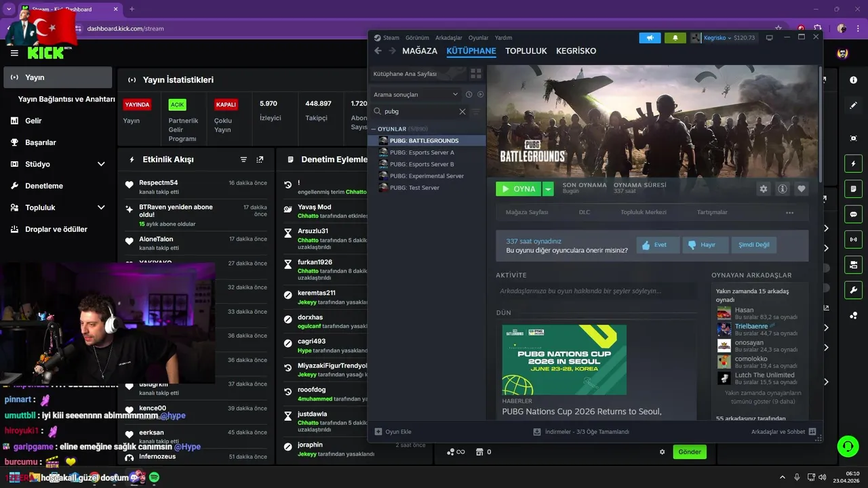
Task: Expand the Topluluk sidebar section in Kick
Action: 101,207
